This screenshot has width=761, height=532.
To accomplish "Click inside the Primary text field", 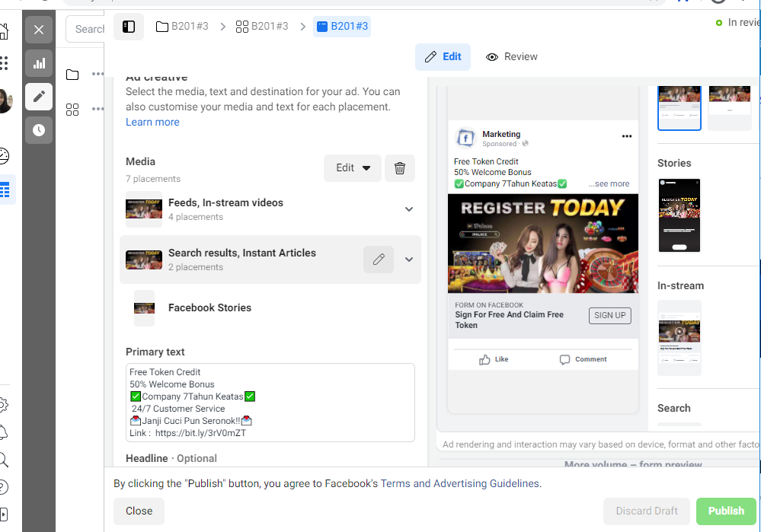I will [270, 403].
